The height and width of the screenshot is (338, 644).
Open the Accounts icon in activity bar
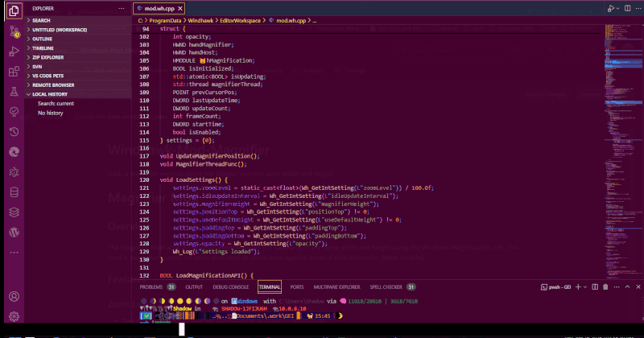pos(14,295)
